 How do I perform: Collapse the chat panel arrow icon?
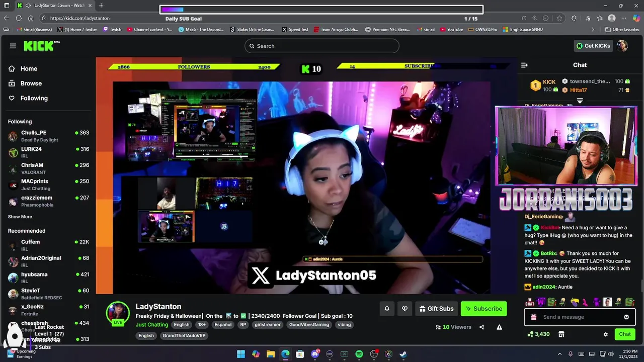[x=524, y=65]
